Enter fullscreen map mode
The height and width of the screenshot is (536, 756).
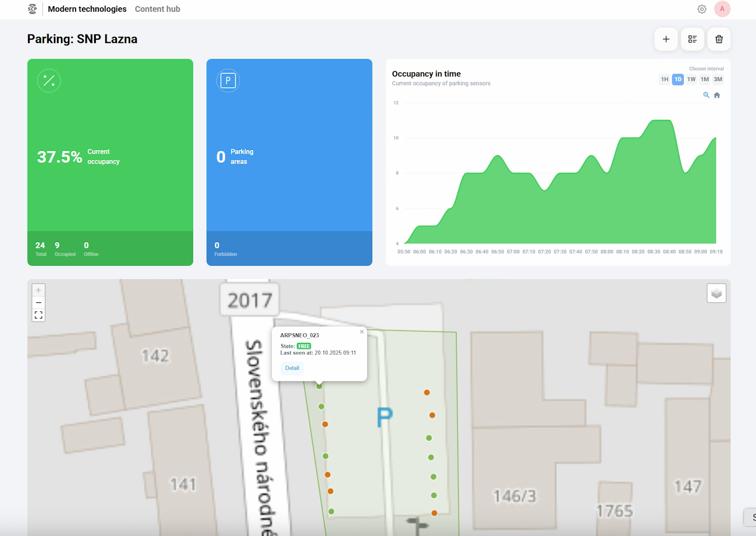[38, 314]
